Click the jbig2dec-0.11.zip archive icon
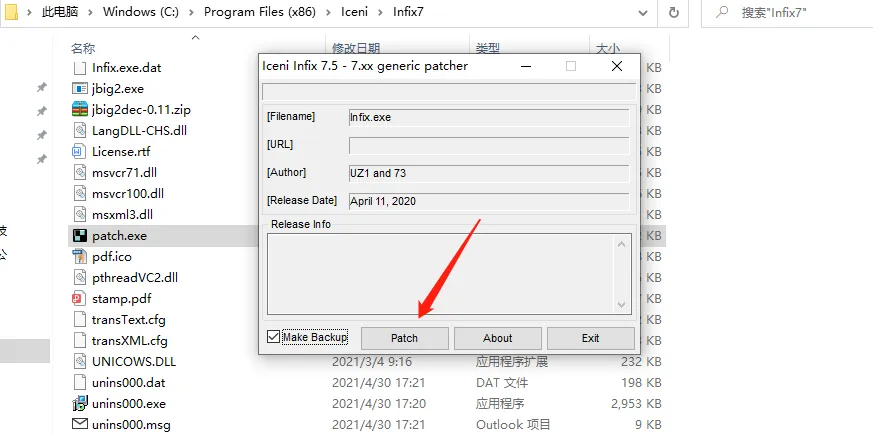 click(x=80, y=110)
